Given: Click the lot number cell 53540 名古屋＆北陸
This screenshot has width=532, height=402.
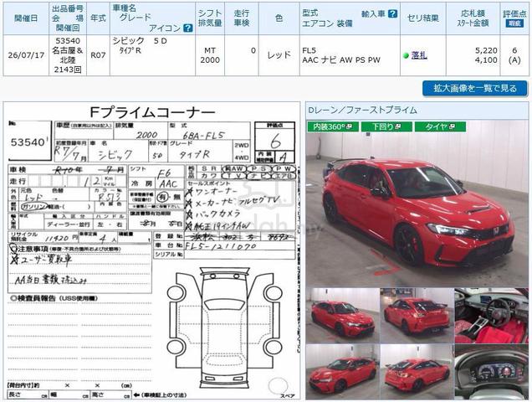Looking at the screenshot, I should (68, 55).
